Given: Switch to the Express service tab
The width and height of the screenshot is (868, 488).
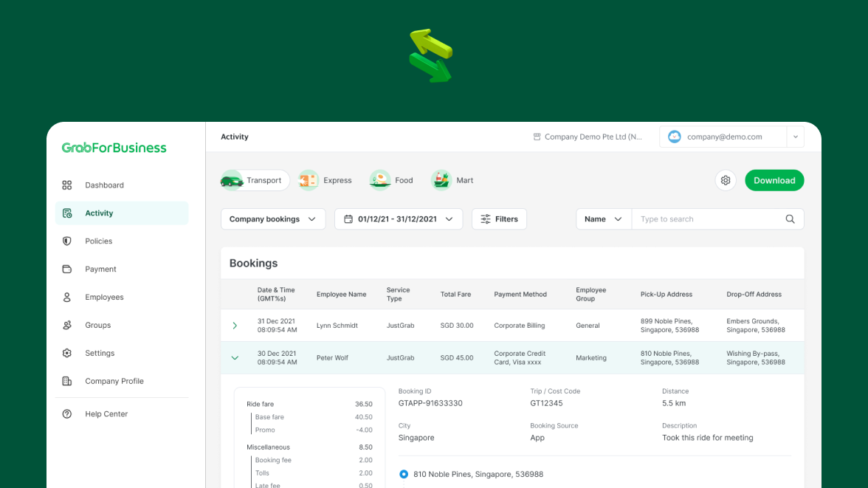Looking at the screenshot, I should [325, 179].
